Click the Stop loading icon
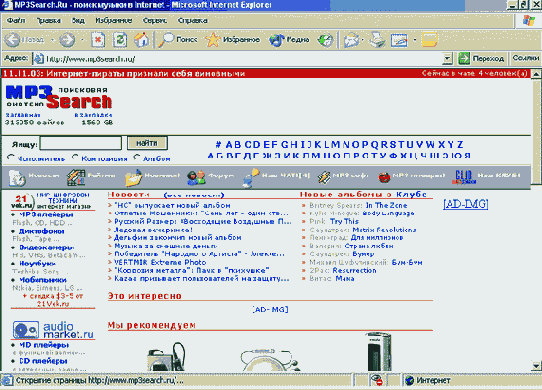The height and width of the screenshot is (390, 542). pyautogui.click(x=98, y=40)
